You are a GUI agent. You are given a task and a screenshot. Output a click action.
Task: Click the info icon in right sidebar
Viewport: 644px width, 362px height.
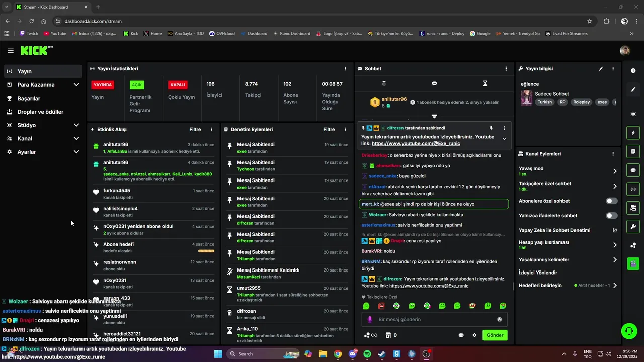pos(633,71)
